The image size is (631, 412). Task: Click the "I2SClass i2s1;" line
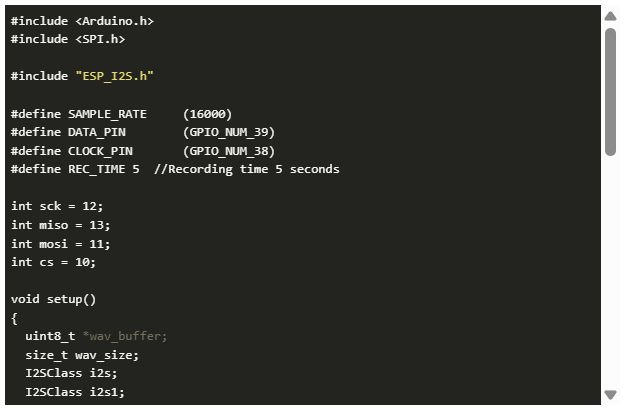pos(75,392)
